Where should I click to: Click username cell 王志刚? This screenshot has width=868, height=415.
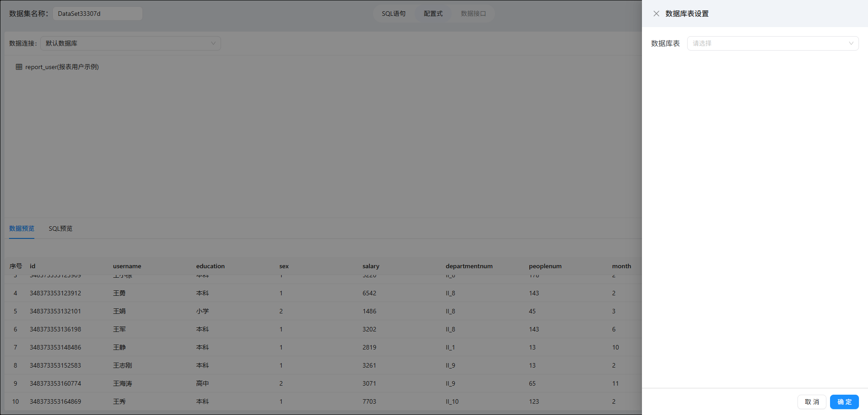[x=123, y=365]
